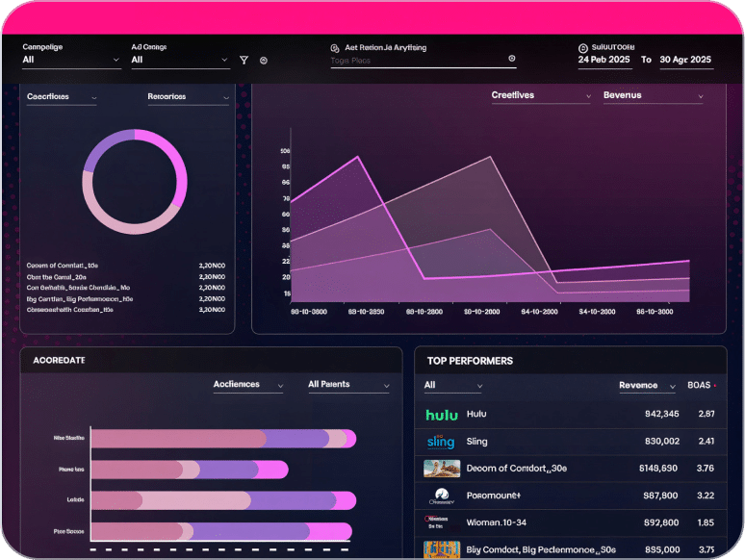This screenshot has width=745, height=560.
Task: Click the Hulu logo in Top Performers
Action: [x=442, y=415]
